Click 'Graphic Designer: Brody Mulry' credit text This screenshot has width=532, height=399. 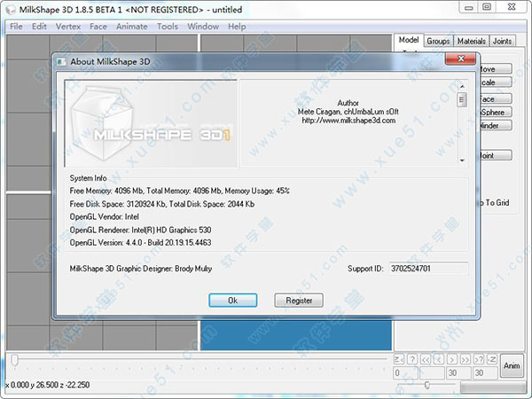tap(140, 269)
